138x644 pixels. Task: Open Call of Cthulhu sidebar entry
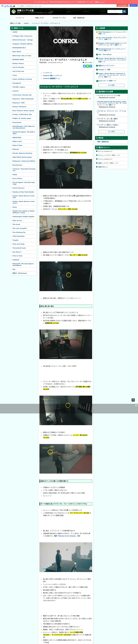point(18,67)
